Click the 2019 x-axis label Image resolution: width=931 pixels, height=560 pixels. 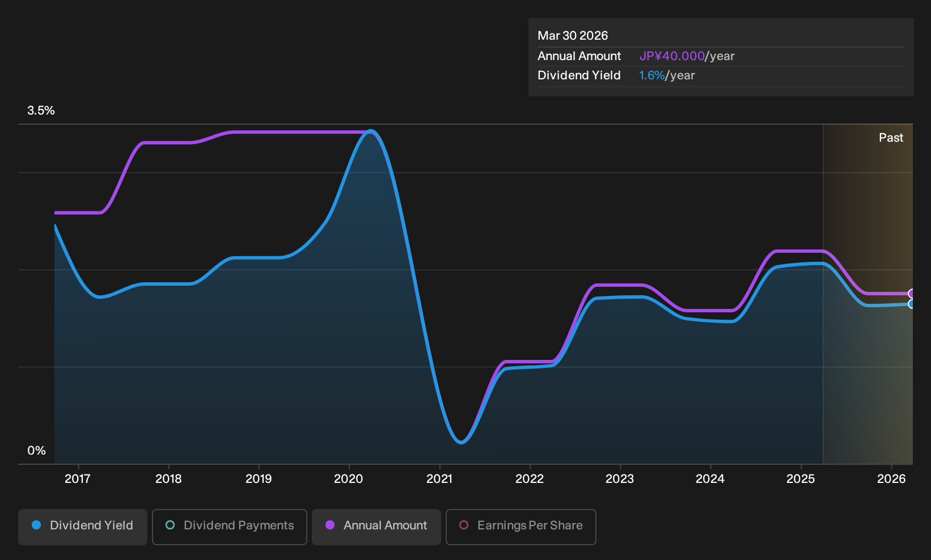point(259,479)
